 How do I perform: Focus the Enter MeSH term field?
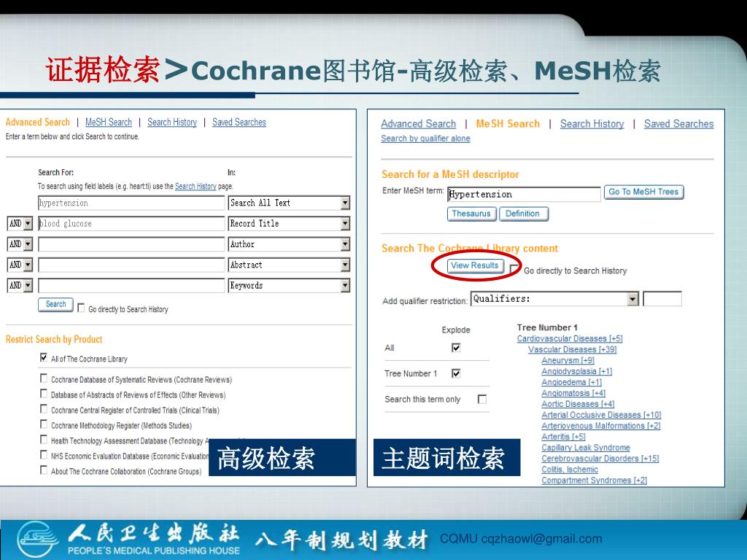coord(524,194)
